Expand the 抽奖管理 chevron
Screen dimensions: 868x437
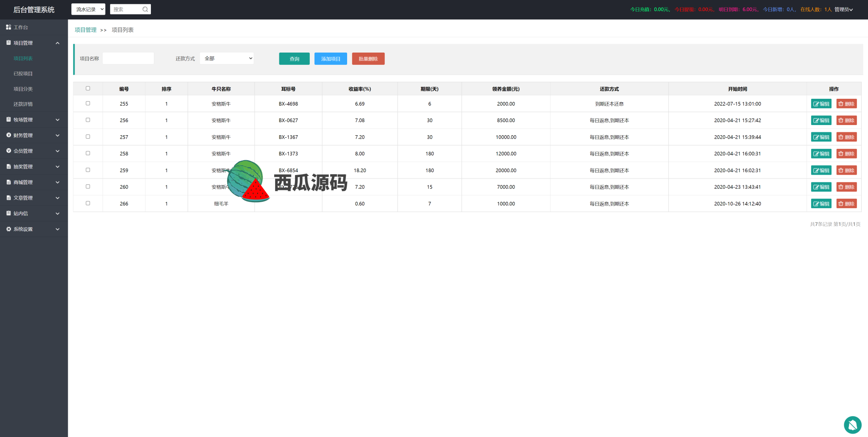tap(58, 167)
